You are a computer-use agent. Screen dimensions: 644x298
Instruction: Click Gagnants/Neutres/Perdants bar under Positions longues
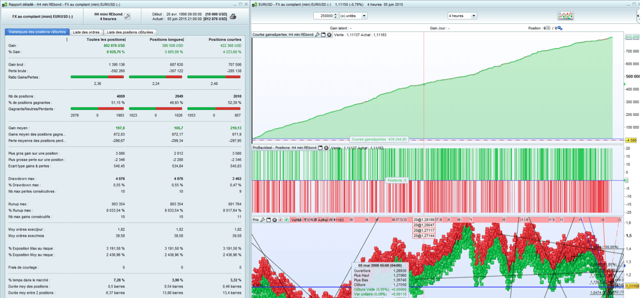point(156,109)
